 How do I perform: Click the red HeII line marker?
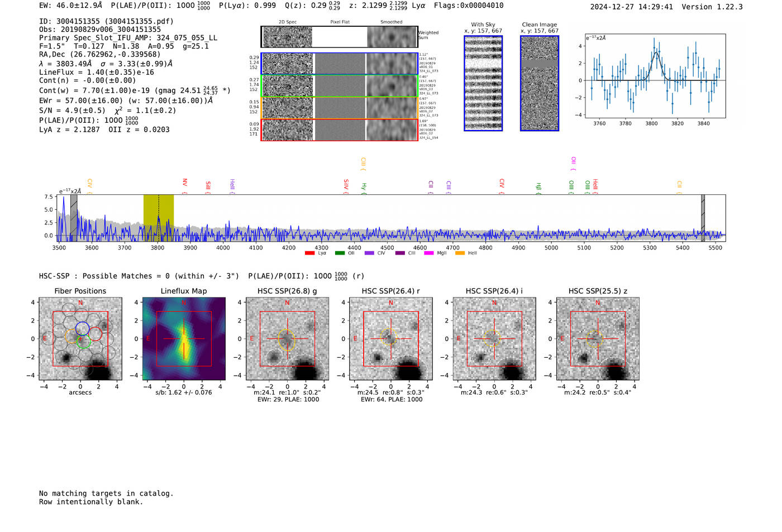click(595, 186)
